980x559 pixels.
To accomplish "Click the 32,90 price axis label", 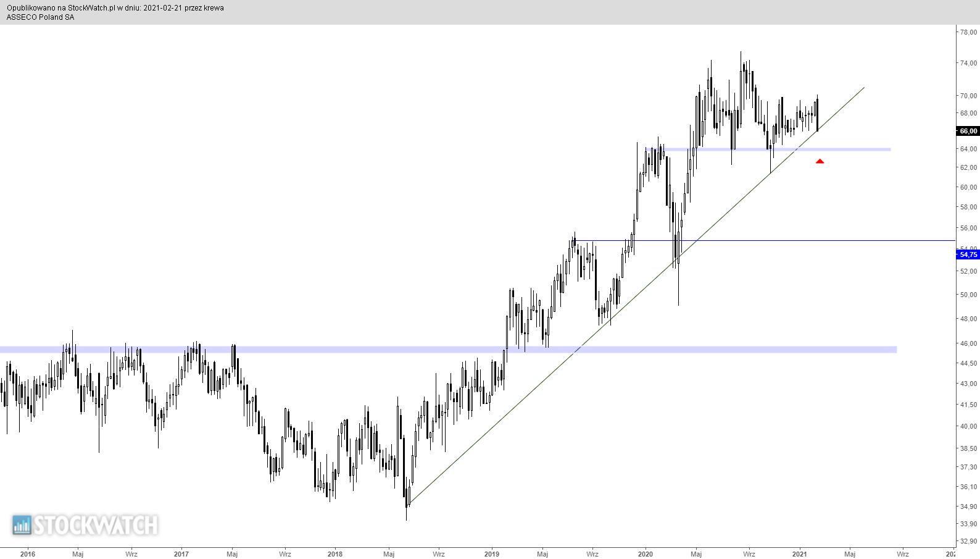I will (x=968, y=541).
